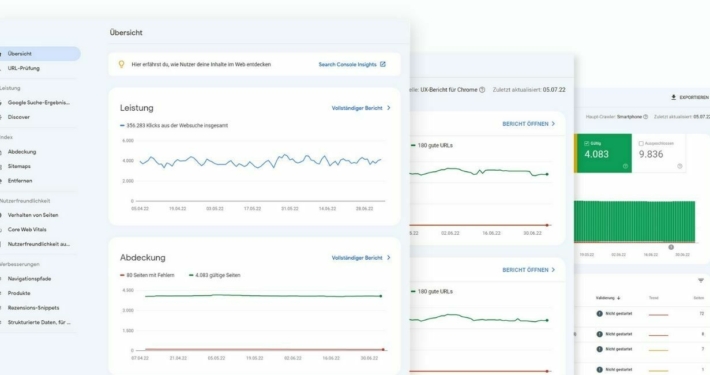Viewport: 710px width, 375px height.
Task: Toggle the Gültig checkbox
Action: [x=586, y=144]
